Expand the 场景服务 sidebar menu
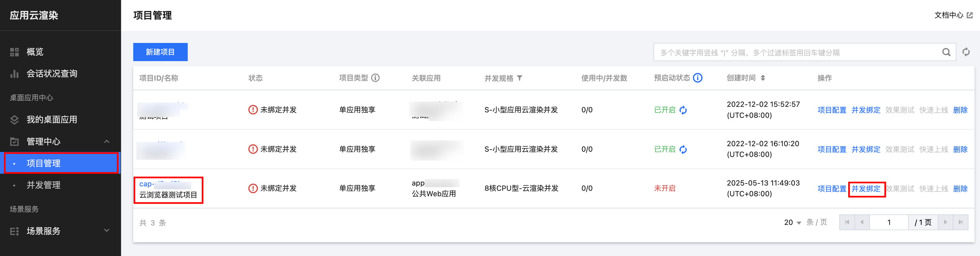Image resolution: width=980 pixels, height=256 pixels. (107, 230)
